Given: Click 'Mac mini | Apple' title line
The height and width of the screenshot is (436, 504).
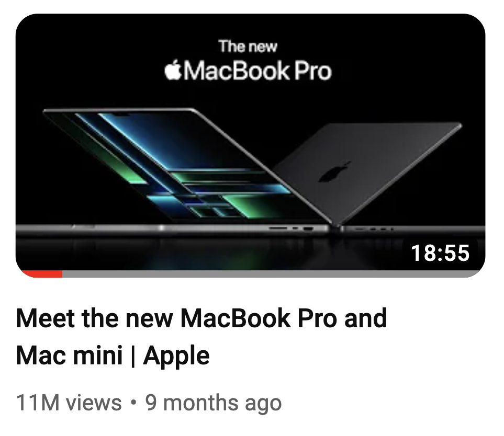Looking at the screenshot, I should click(113, 355).
